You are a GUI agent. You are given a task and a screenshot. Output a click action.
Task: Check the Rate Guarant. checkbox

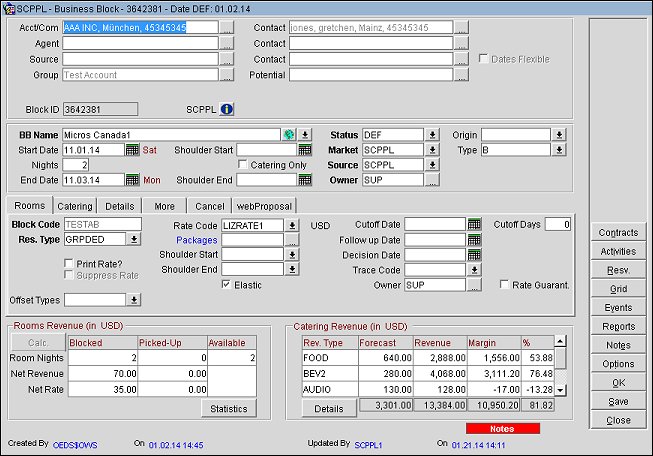tap(505, 285)
